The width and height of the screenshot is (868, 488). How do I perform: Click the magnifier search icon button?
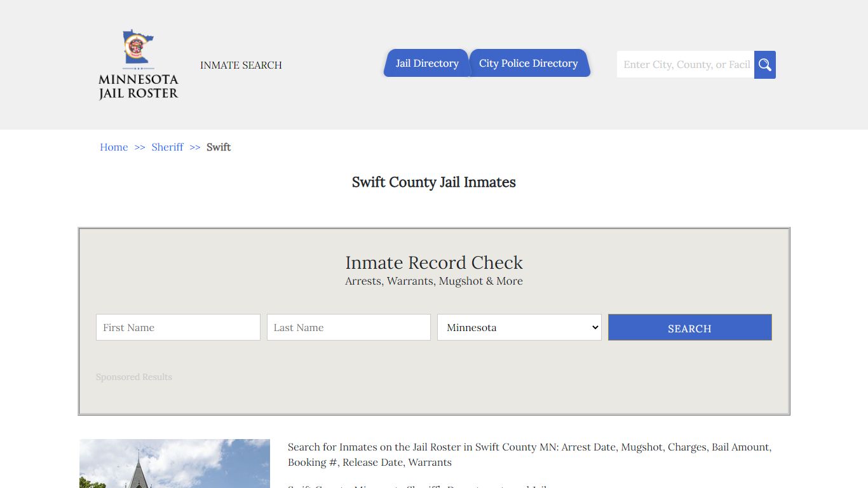click(765, 65)
